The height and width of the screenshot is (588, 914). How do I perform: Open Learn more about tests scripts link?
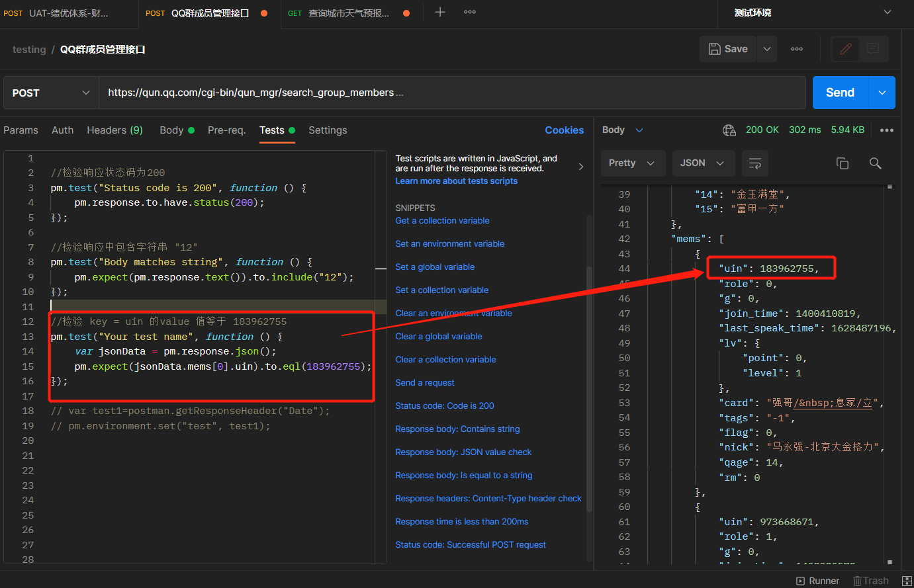(x=457, y=181)
